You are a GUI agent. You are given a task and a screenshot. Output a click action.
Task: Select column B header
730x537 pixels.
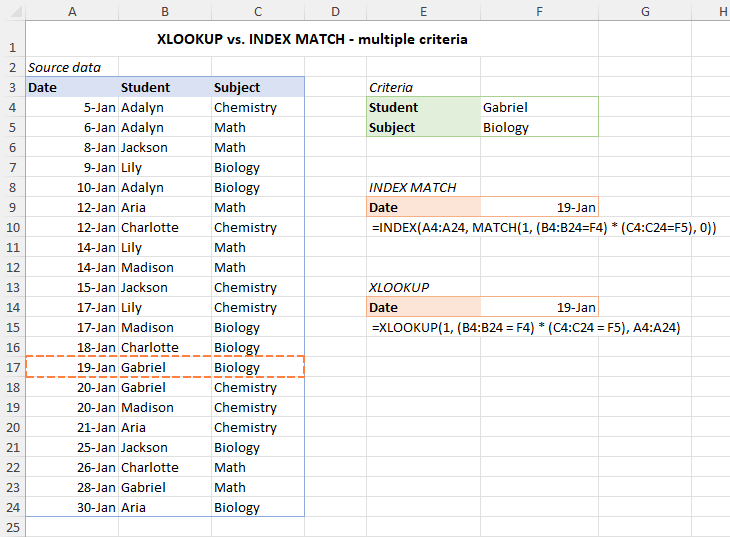pyautogui.click(x=165, y=11)
